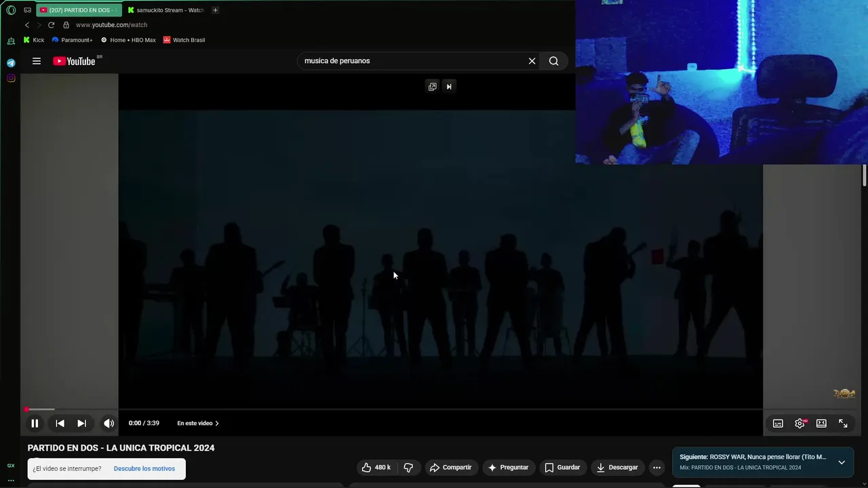Click the browser back arrow
This screenshot has height=488, width=868.
click(x=27, y=25)
